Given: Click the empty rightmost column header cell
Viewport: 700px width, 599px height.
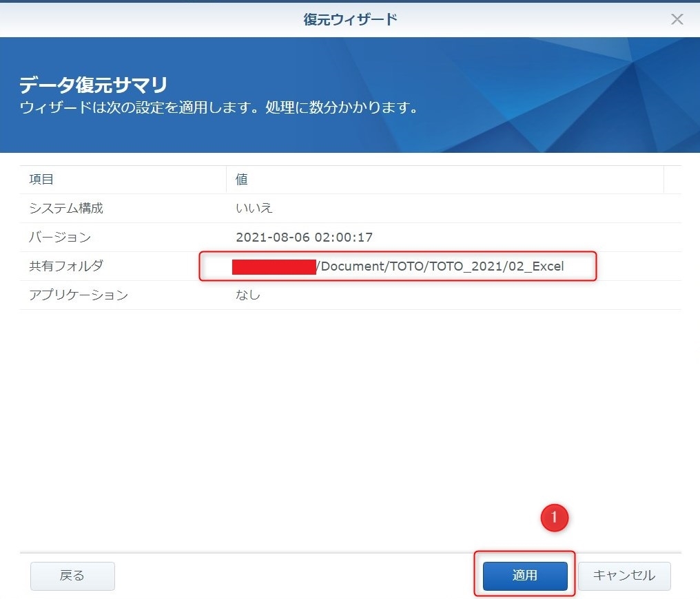Looking at the screenshot, I should [672, 180].
